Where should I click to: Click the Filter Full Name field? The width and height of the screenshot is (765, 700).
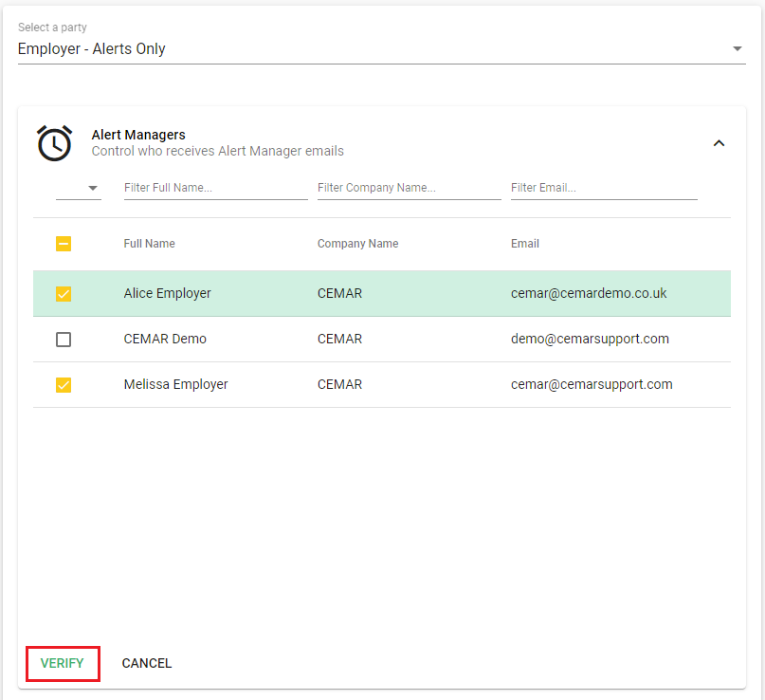tap(215, 188)
